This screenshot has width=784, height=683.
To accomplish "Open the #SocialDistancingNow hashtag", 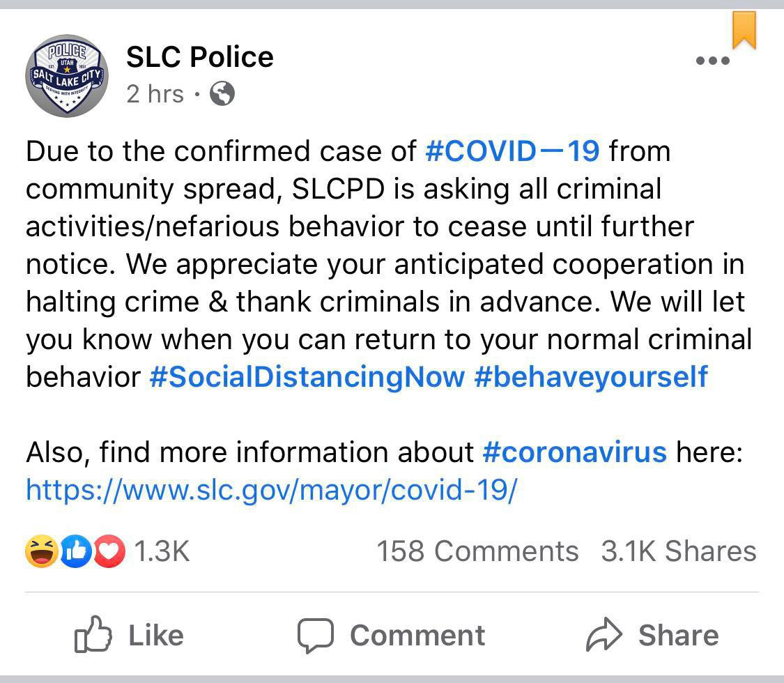I will [x=307, y=377].
